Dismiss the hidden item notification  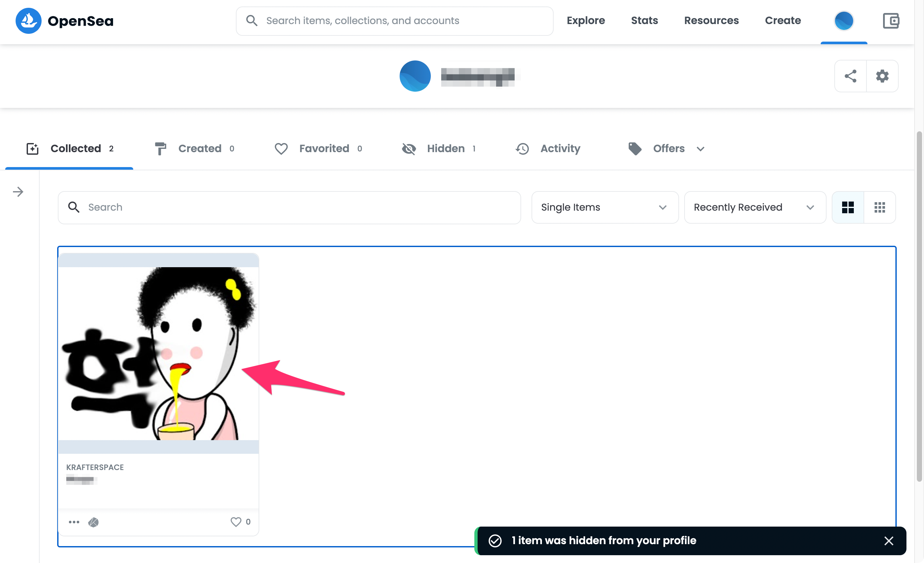pos(888,541)
